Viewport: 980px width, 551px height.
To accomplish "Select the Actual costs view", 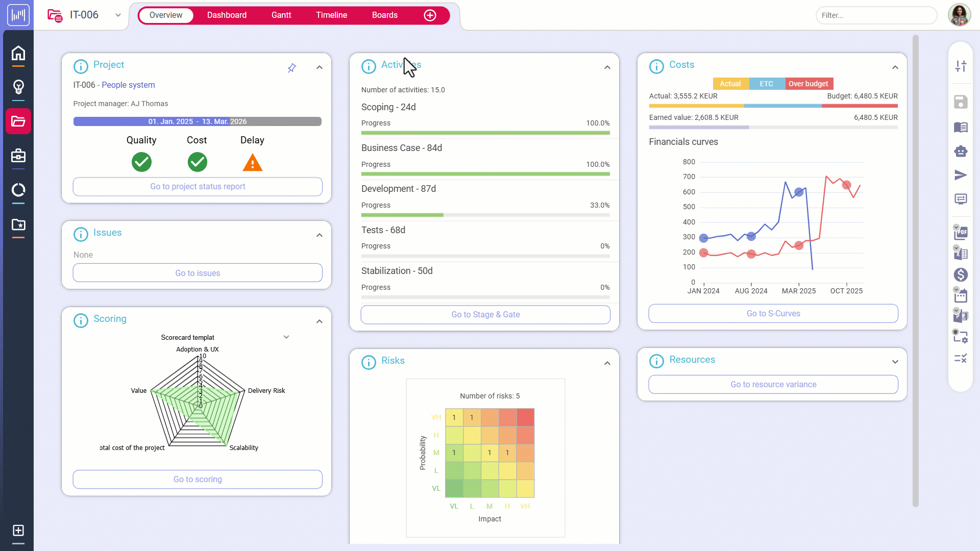I will pos(730,84).
